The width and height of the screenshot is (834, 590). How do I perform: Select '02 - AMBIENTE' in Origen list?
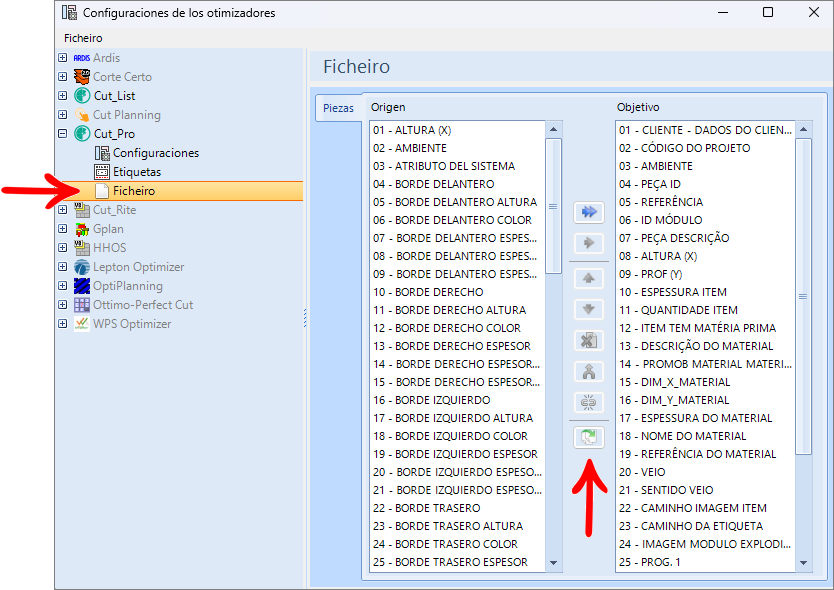point(458,148)
